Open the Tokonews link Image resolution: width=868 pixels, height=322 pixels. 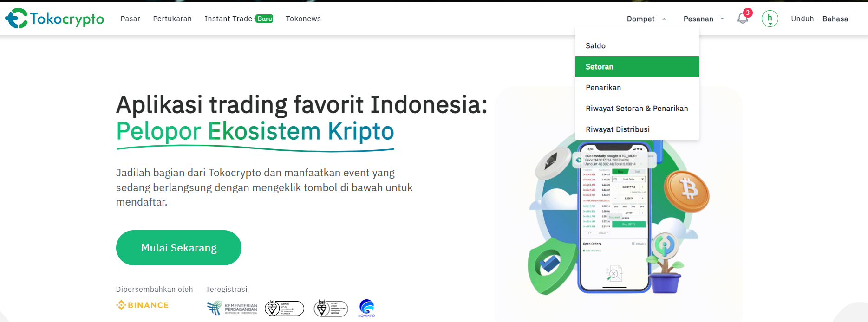tap(303, 19)
